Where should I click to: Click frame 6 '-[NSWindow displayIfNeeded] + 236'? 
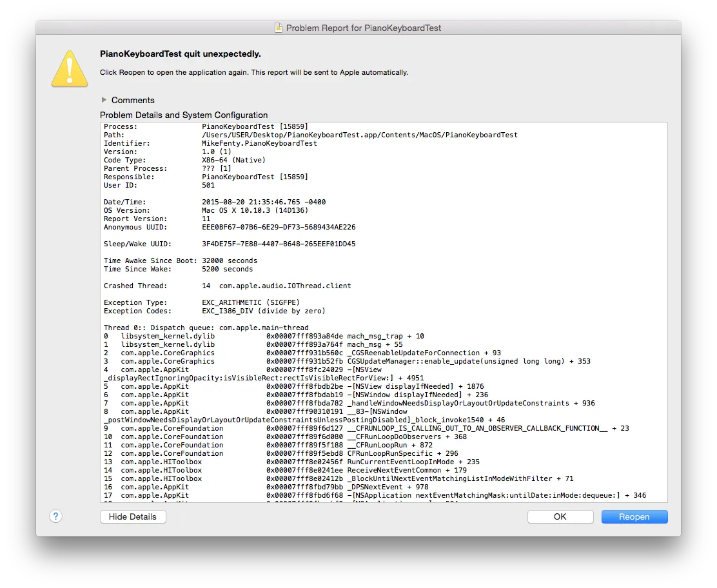pos(417,395)
